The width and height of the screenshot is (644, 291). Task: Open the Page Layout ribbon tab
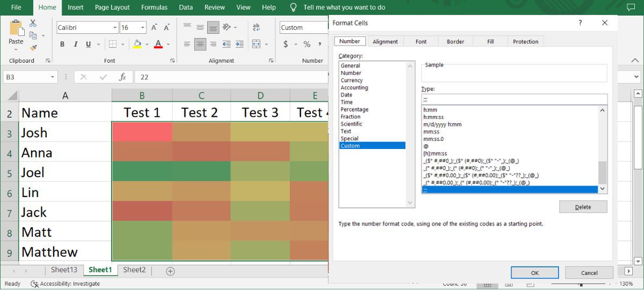[x=112, y=8]
